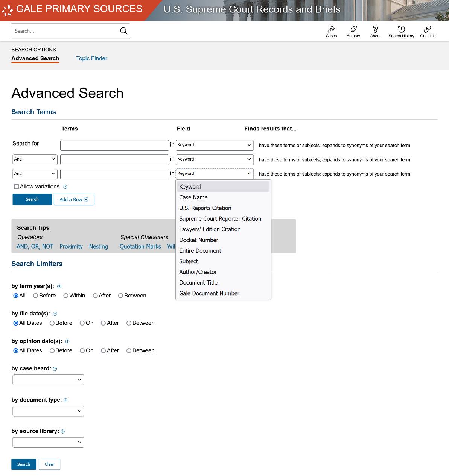Focus the third row terms field
This screenshot has width=449, height=476.
[x=114, y=174]
